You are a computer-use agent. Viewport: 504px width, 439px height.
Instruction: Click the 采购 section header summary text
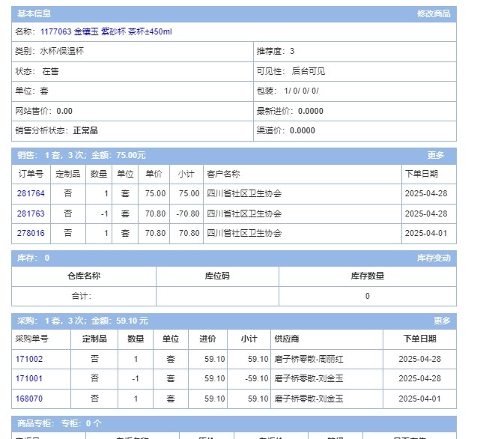click(82, 321)
